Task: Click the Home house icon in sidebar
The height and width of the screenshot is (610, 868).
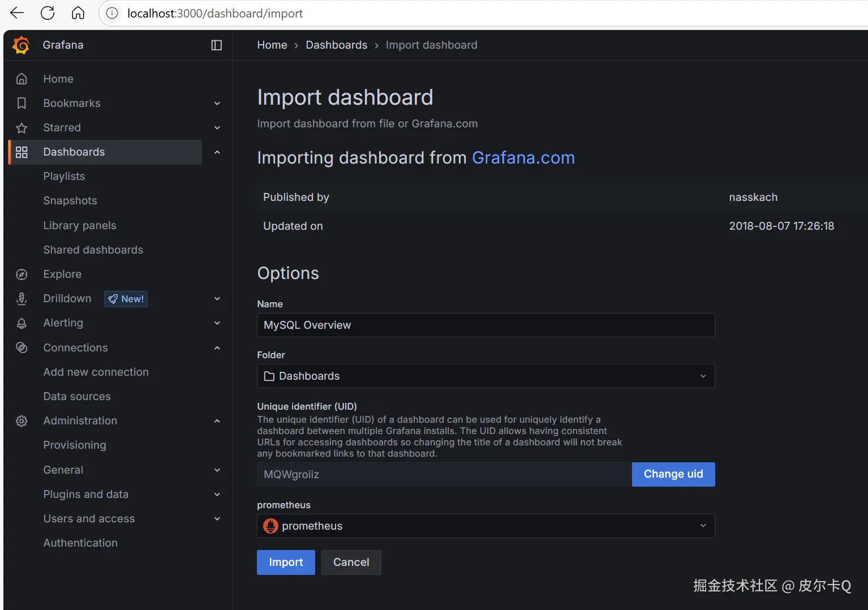Action: pyautogui.click(x=22, y=79)
